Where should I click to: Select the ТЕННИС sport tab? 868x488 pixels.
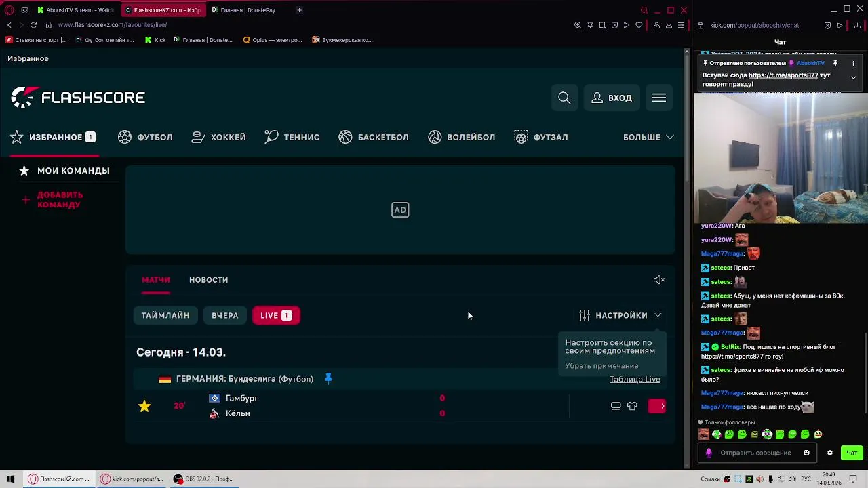point(292,137)
